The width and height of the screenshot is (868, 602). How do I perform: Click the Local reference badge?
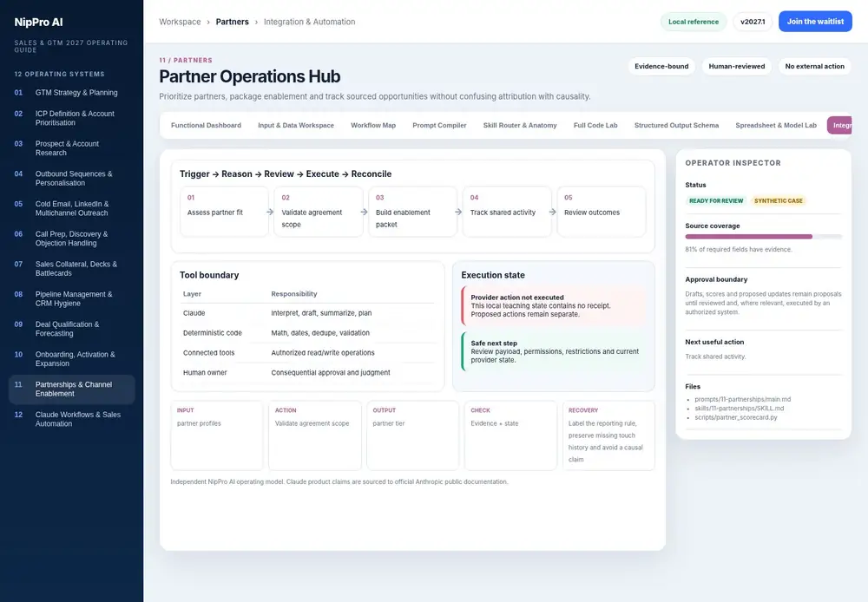tap(693, 22)
